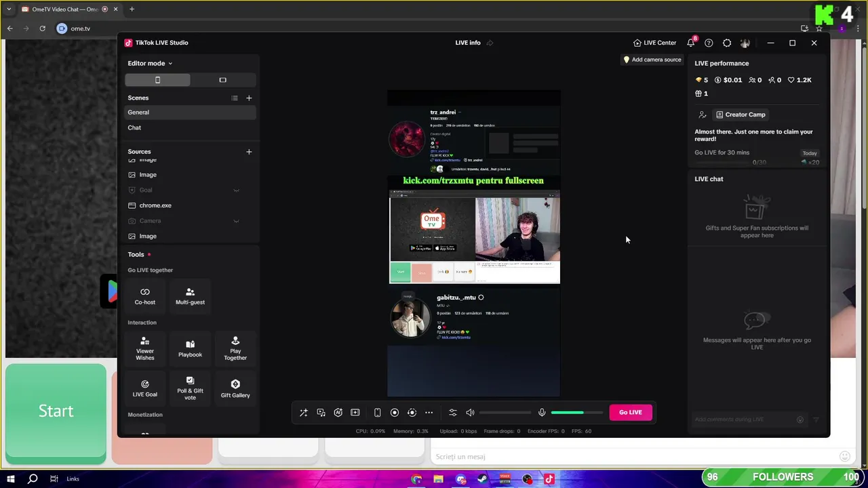Open Creator Camp
The image size is (868, 488).
(741, 115)
